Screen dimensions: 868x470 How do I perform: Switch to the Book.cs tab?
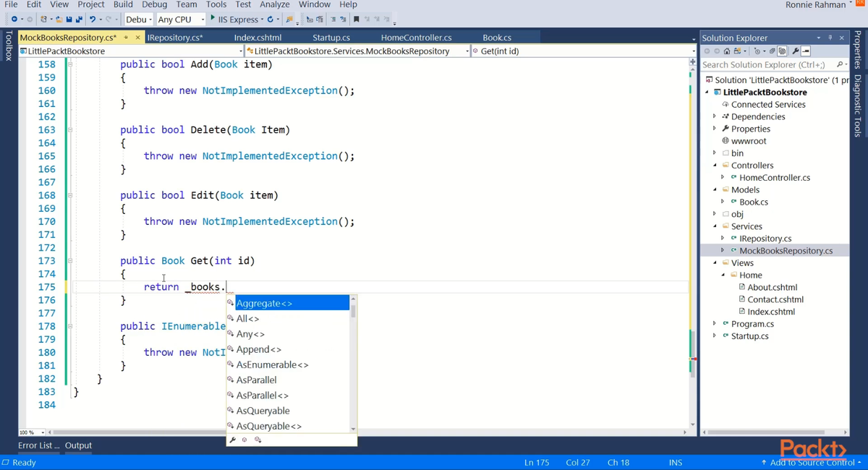pos(497,38)
